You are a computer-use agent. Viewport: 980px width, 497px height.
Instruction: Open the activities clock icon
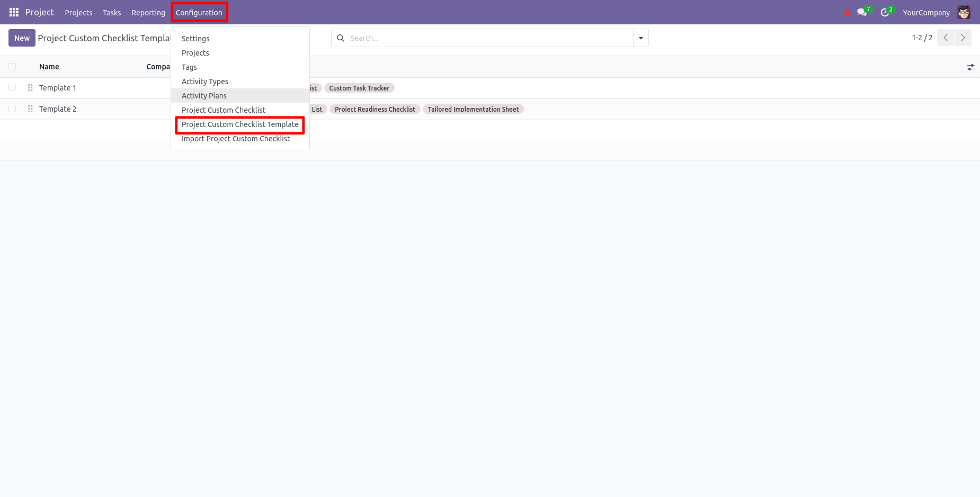pyautogui.click(x=885, y=12)
